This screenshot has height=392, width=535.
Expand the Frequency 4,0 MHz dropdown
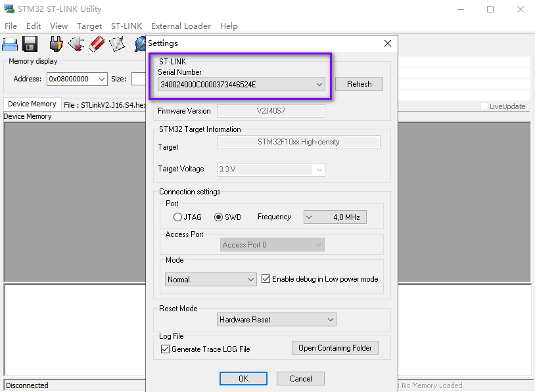click(335, 217)
